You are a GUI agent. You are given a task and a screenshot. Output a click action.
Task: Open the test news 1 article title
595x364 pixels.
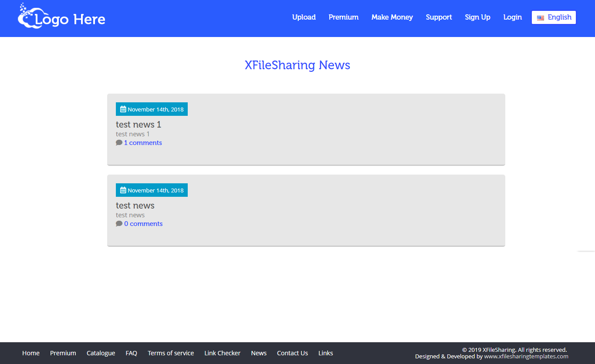(139, 125)
